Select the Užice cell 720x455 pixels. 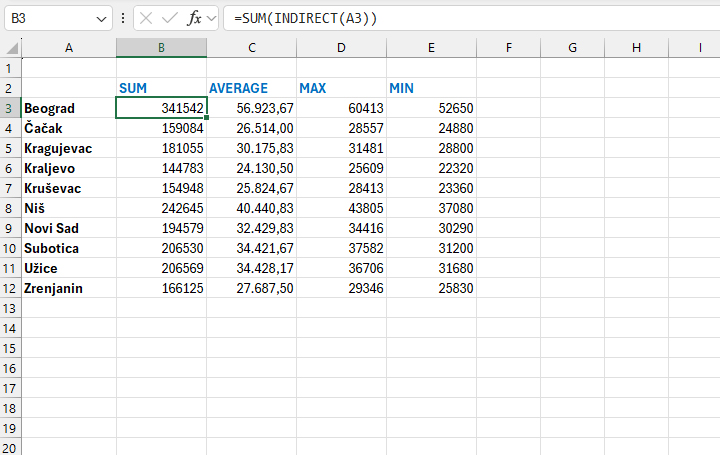tap(69, 268)
